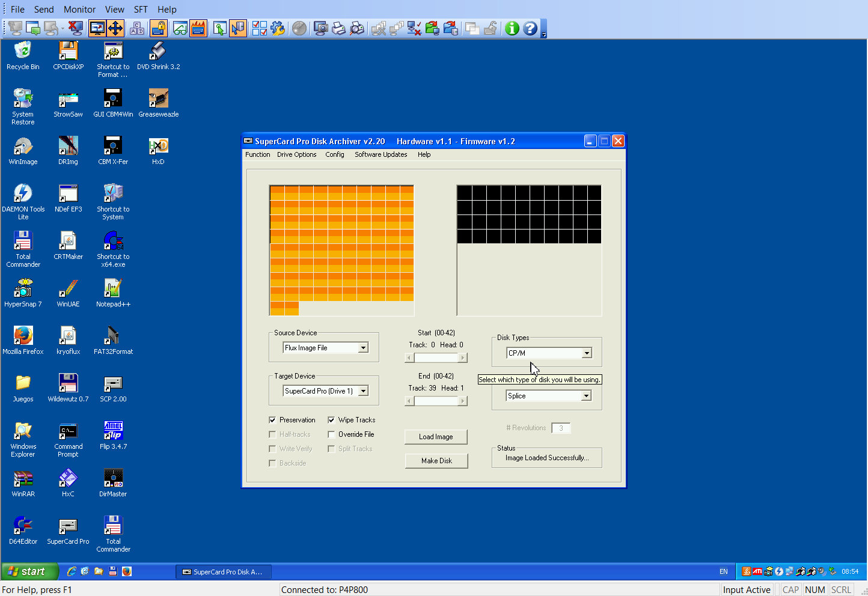
Task: Open the SCP 2.00 desktop icon
Action: click(x=113, y=388)
